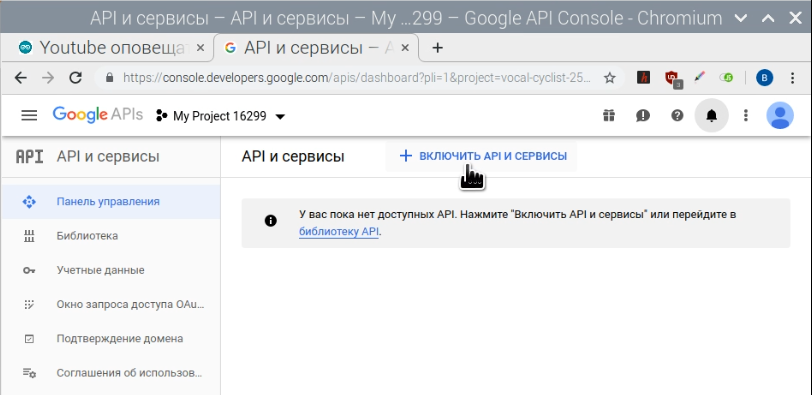Click the API и сервисы page heading
Viewport: 812px width, 395px height.
(x=293, y=156)
